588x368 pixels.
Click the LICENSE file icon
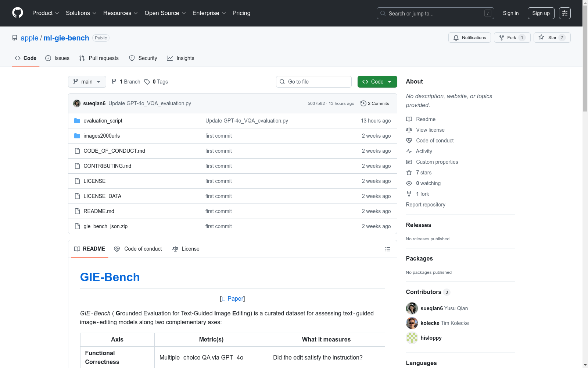click(77, 181)
